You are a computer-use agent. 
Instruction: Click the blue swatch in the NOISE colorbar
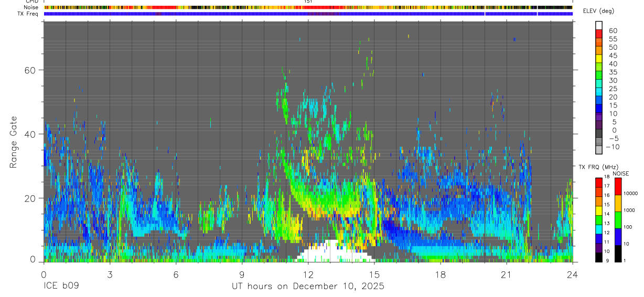point(618,237)
